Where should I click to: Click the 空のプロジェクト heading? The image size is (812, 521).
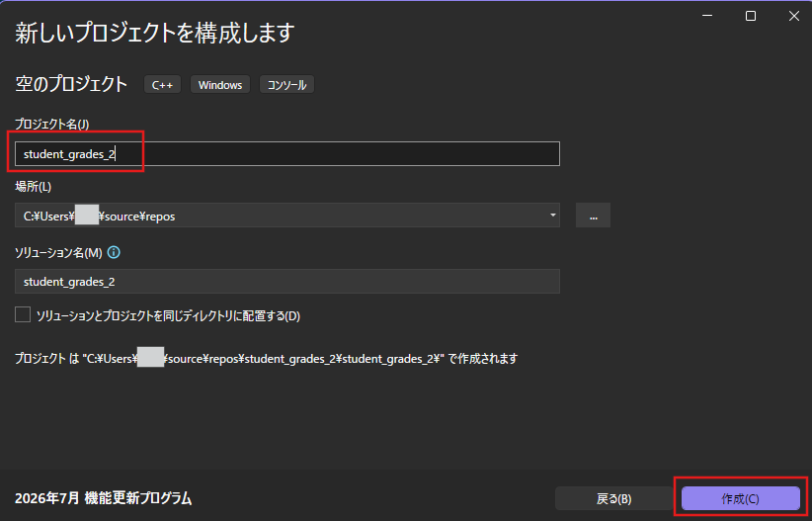tap(71, 84)
